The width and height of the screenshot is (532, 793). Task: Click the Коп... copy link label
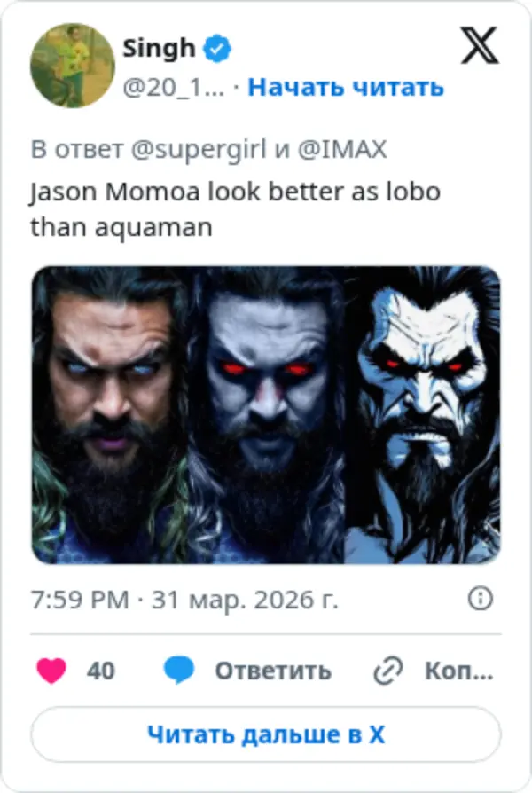pyautogui.click(x=458, y=671)
